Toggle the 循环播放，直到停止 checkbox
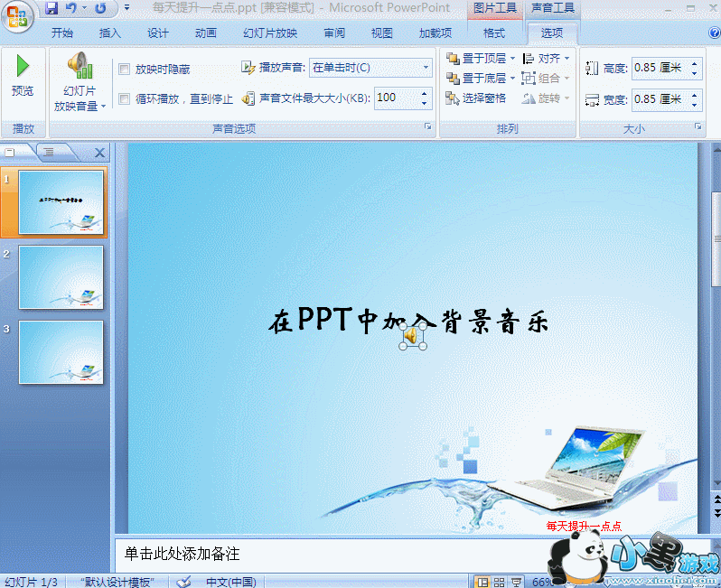This screenshot has width=721, height=588. coord(124,98)
